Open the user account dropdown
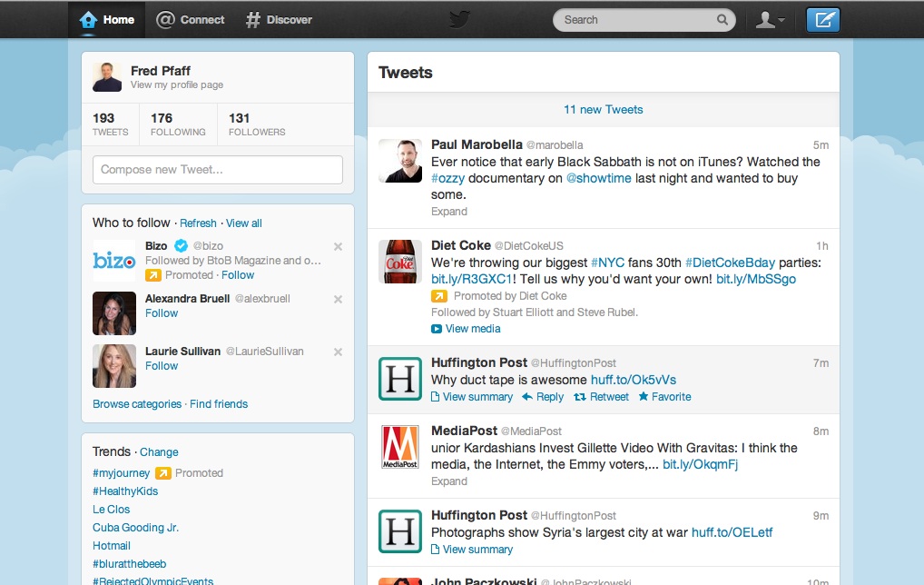 [x=770, y=19]
